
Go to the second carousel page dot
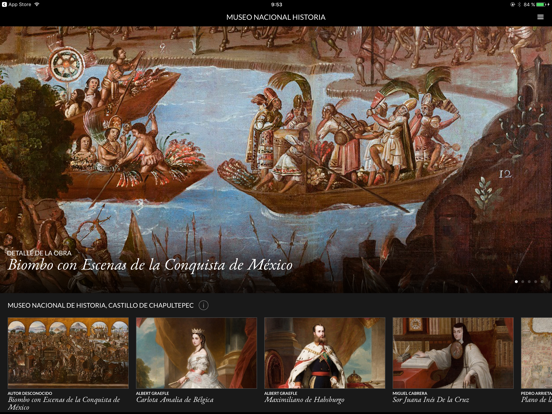coord(523,282)
